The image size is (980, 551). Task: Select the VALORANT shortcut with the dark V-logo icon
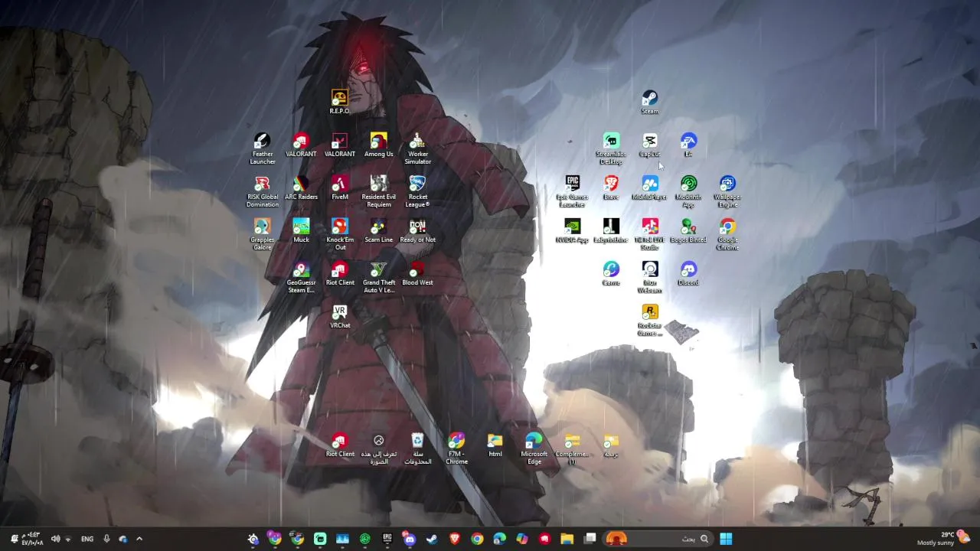click(339, 145)
